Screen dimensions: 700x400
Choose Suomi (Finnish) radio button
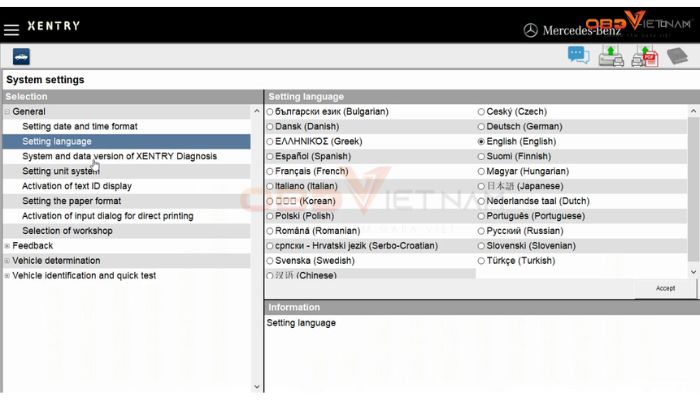[x=481, y=157]
